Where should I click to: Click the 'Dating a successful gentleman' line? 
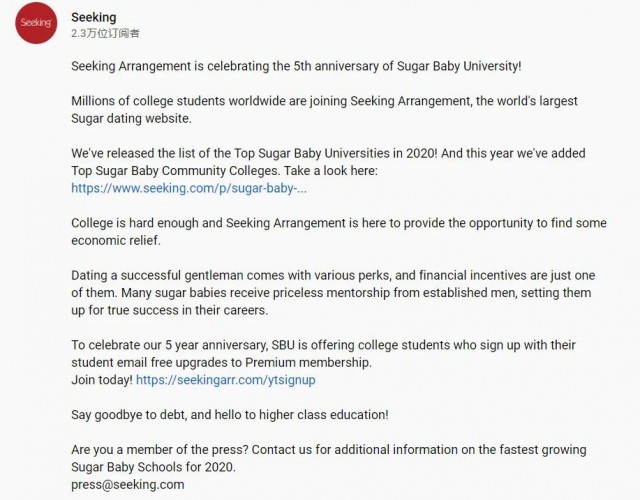pyautogui.click(x=333, y=275)
